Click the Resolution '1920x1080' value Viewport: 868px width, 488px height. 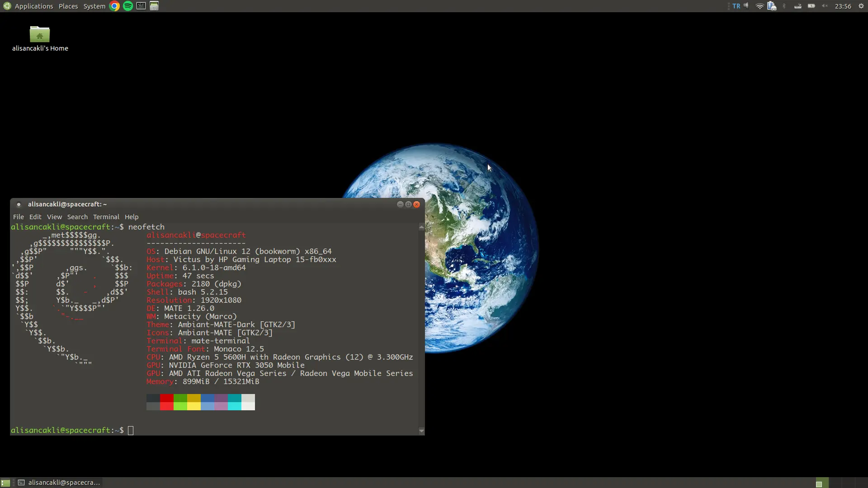221,300
